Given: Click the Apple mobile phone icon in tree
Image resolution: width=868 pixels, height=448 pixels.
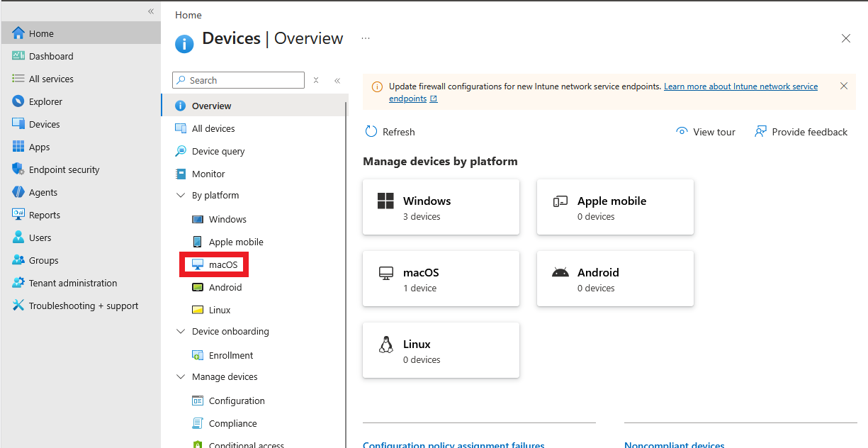Looking at the screenshot, I should [197, 242].
